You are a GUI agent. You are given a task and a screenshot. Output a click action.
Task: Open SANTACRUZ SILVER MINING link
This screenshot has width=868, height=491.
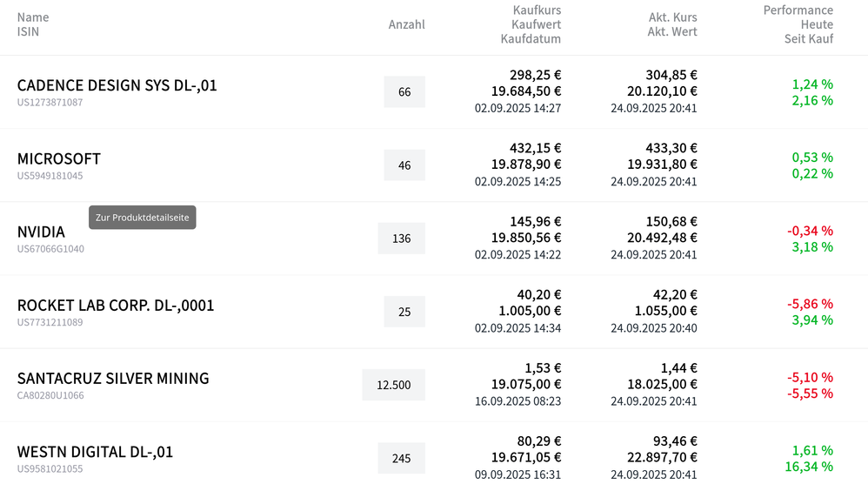(113, 379)
